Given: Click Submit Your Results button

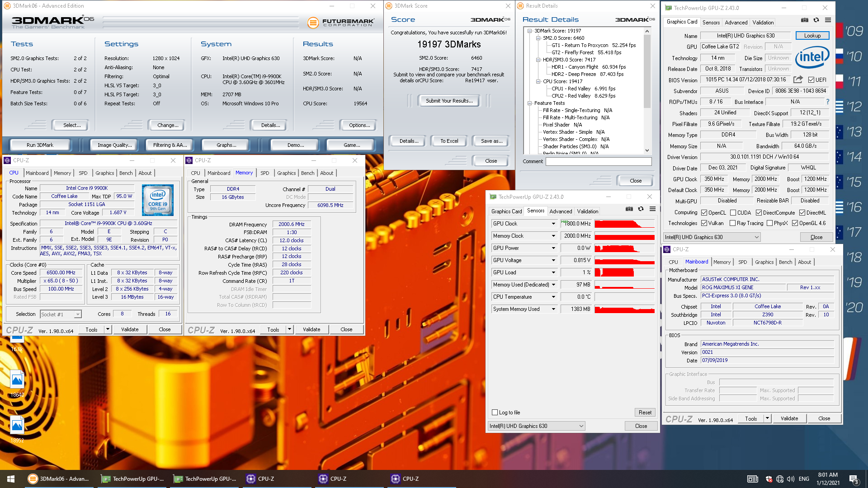Looking at the screenshot, I should [449, 101].
